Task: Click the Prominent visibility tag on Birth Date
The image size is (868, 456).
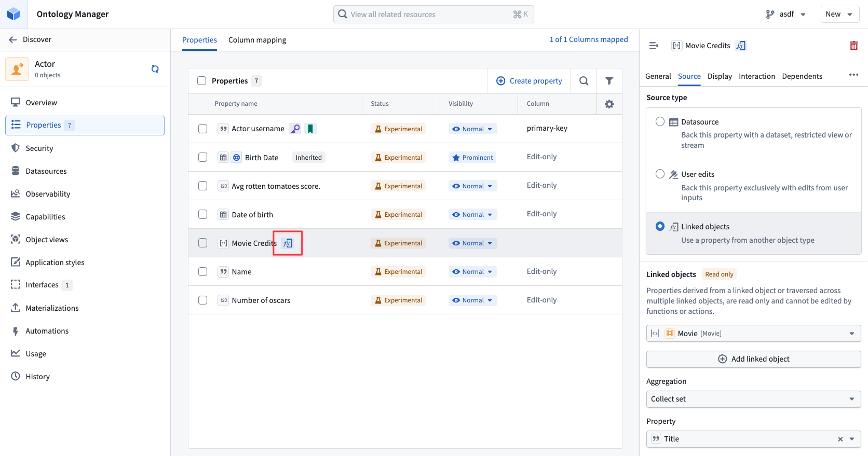Action: pyautogui.click(x=472, y=158)
